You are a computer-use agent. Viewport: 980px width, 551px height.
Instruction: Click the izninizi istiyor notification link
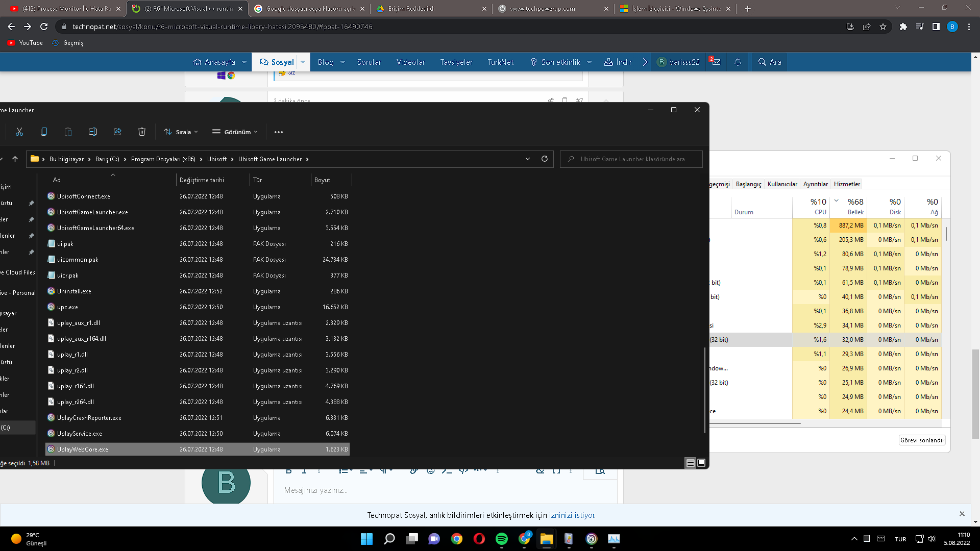click(572, 515)
